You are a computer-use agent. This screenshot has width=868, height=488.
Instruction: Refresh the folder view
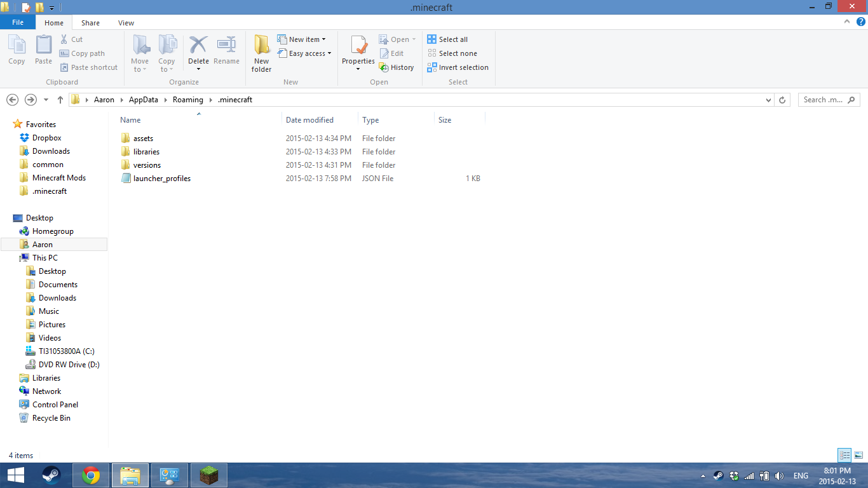(x=782, y=100)
